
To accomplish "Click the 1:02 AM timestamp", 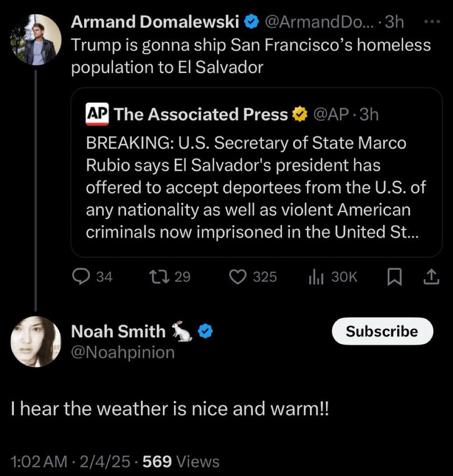I will pos(38,461).
